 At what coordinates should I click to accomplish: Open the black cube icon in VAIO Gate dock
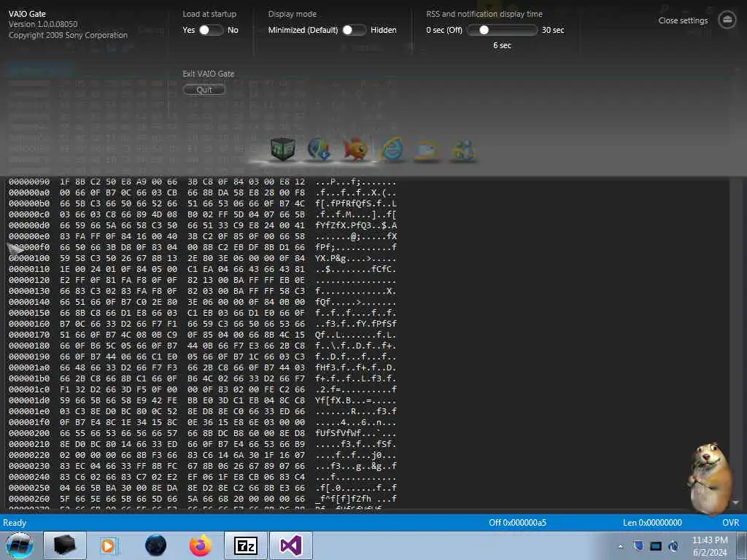(x=282, y=149)
